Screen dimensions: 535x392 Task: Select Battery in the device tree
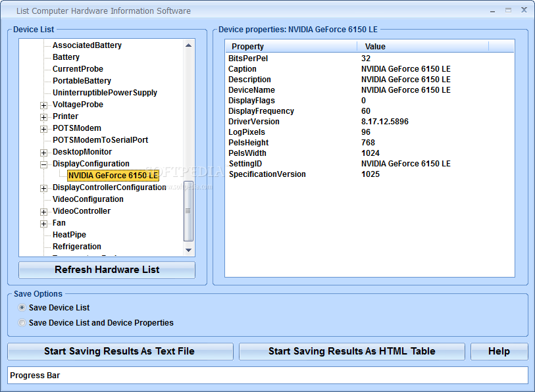[x=66, y=57]
